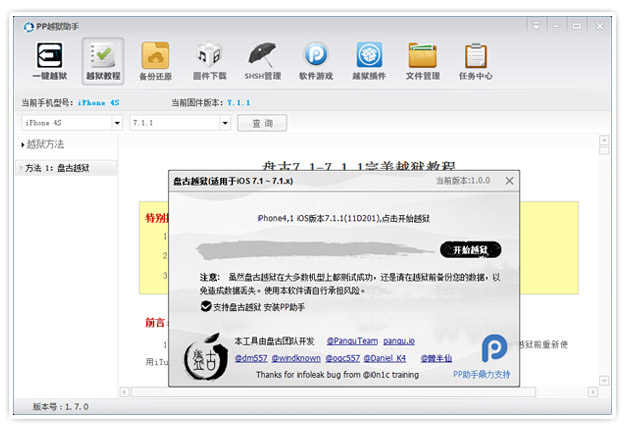Image resolution: width=630 pixels, height=430 pixels.
Task: Click the vertical scrollbar up arrow
Action: coord(604,140)
